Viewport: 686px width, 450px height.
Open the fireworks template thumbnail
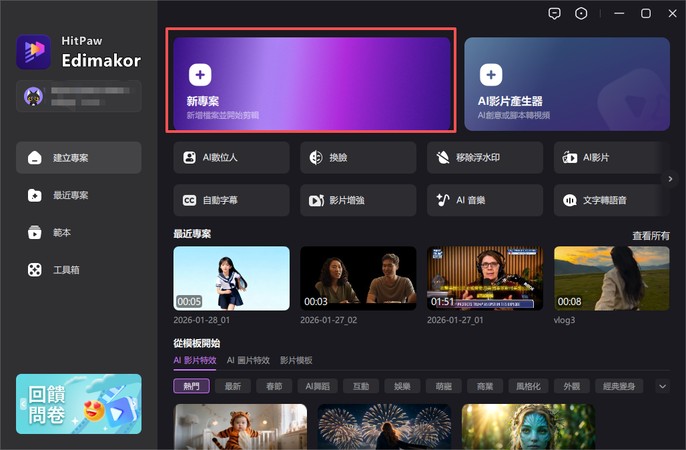[x=384, y=427]
